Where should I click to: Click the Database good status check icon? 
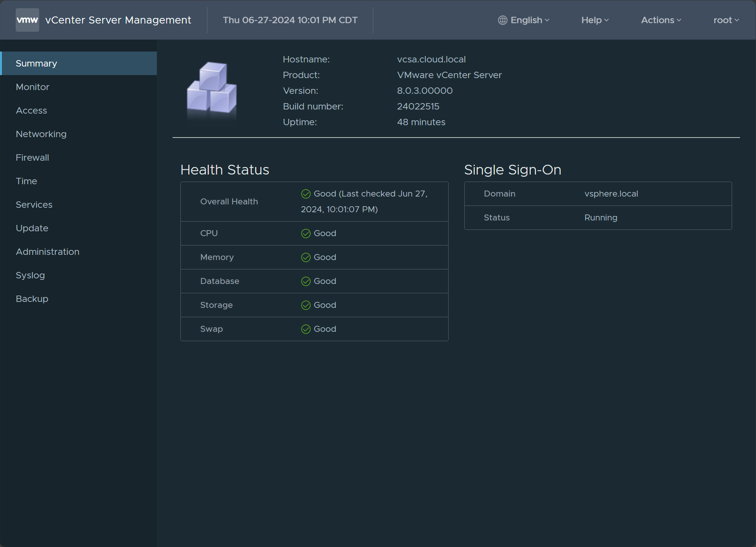coord(306,281)
